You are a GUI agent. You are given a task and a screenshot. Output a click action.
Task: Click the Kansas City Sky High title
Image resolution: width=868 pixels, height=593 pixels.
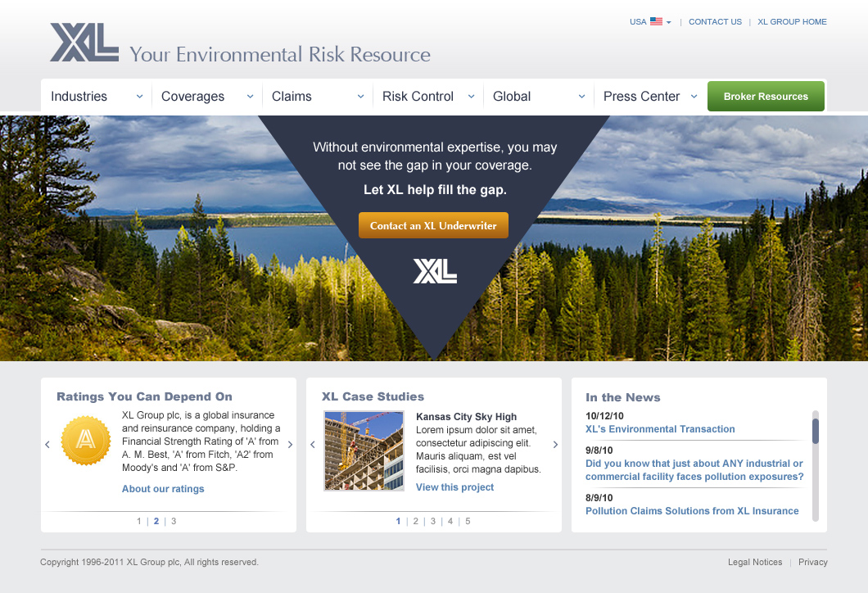467,416
